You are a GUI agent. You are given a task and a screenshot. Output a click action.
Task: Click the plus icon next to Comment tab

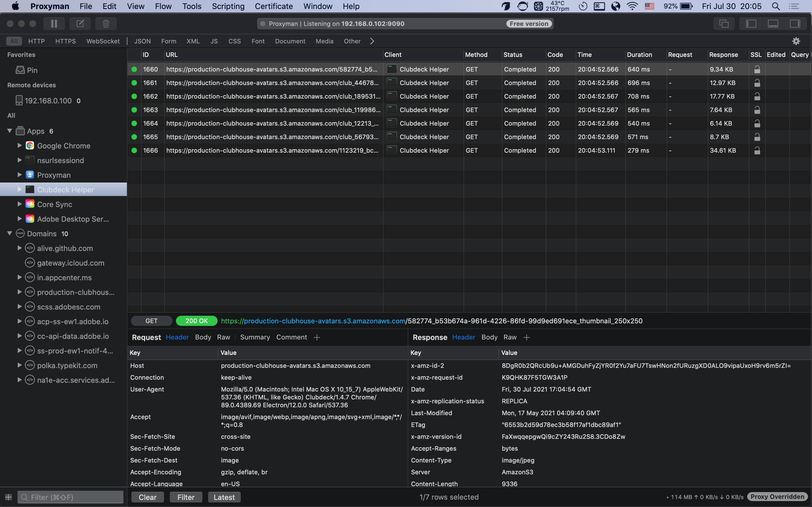(317, 337)
